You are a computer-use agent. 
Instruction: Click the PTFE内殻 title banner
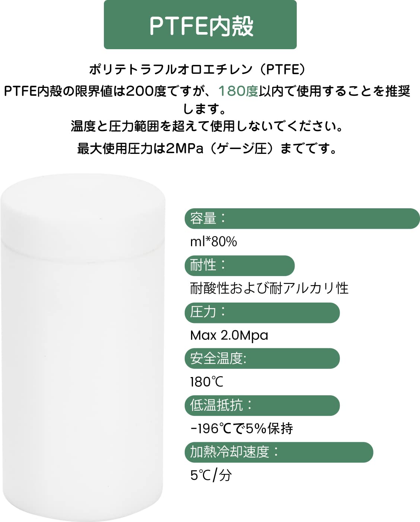coord(200,25)
